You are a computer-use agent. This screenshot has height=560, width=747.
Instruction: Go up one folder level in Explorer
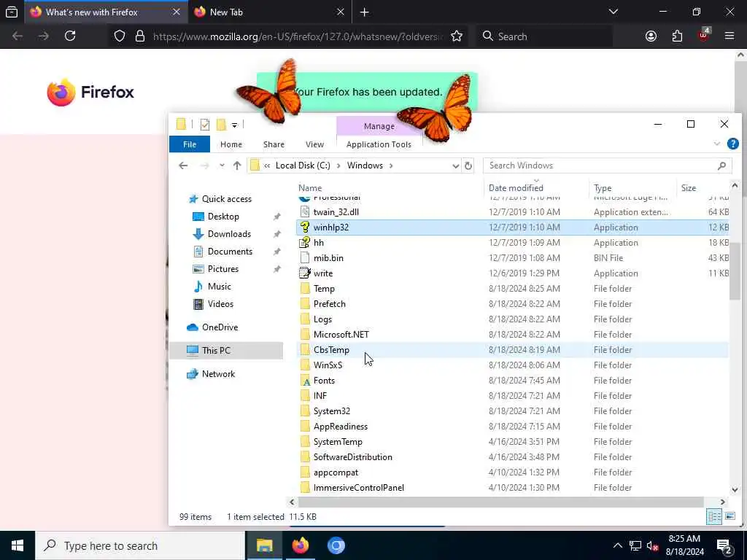coord(237,166)
